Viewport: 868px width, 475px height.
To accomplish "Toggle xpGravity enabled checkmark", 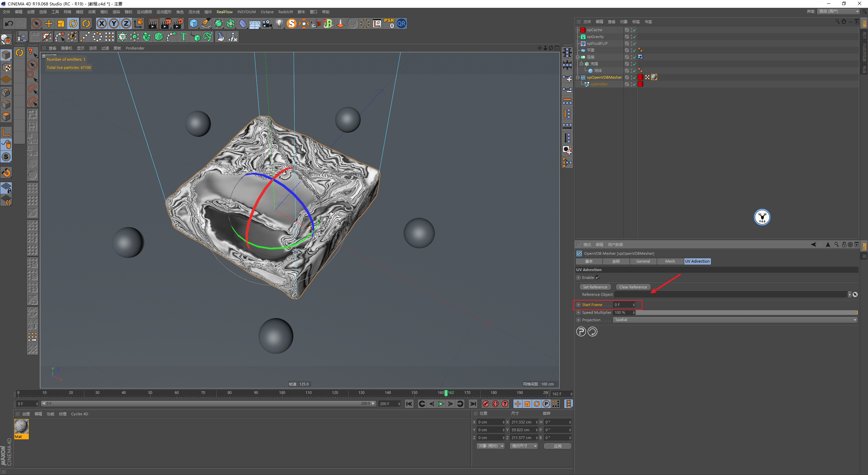I will pyautogui.click(x=634, y=37).
